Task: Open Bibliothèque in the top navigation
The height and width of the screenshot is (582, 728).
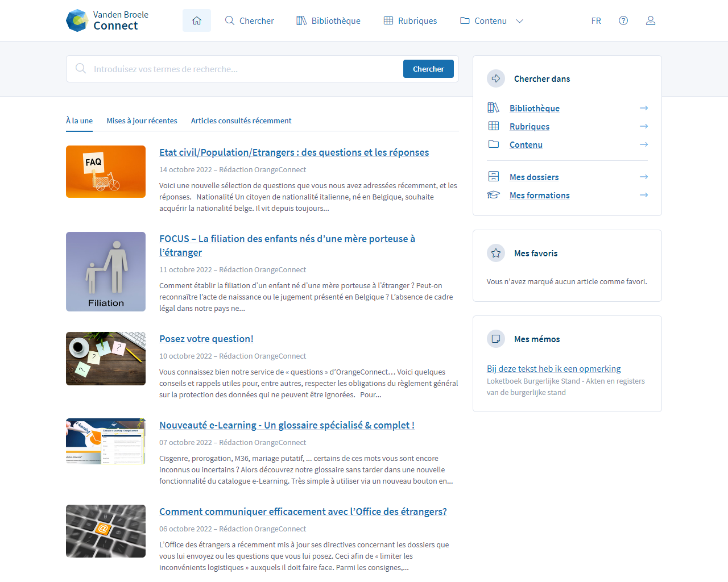Action: [x=328, y=20]
